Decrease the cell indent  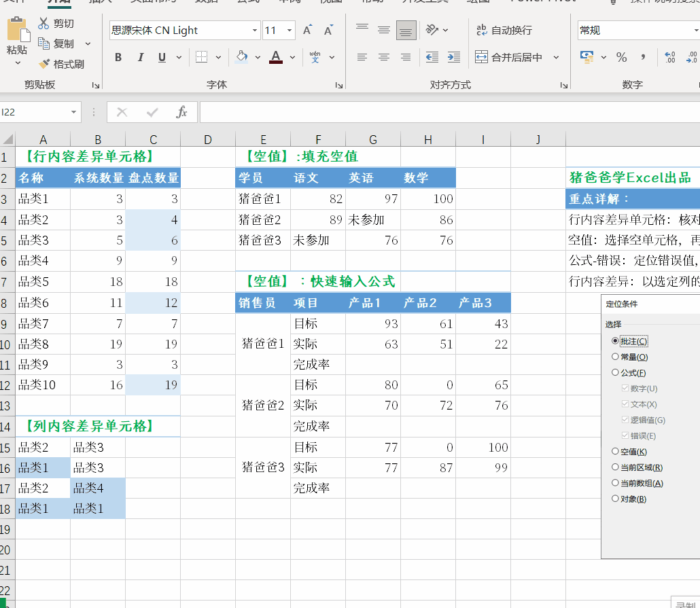click(432, 57)
